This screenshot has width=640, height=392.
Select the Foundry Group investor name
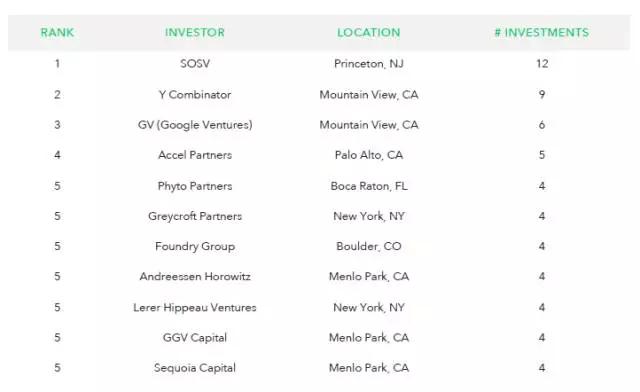coord(195,247)
